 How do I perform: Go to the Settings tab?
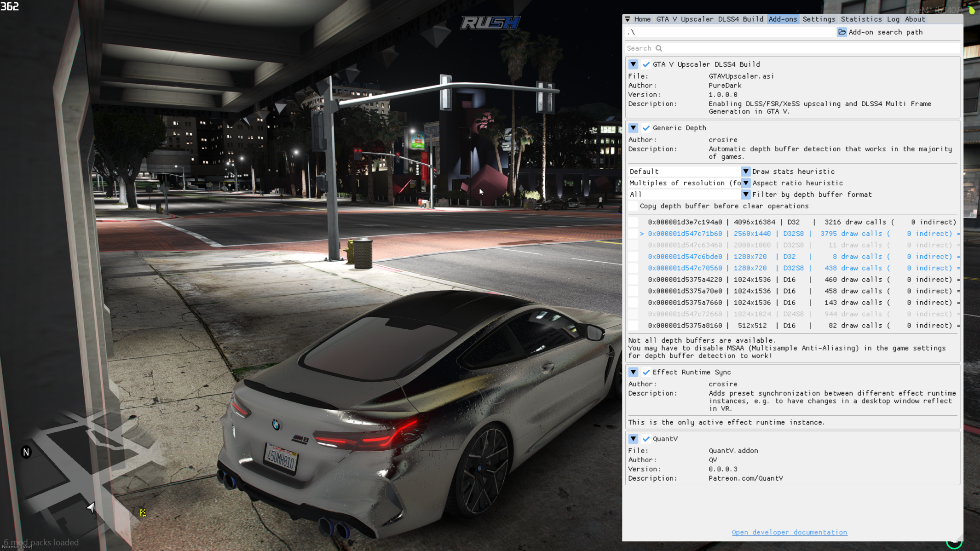pos(819,19)
